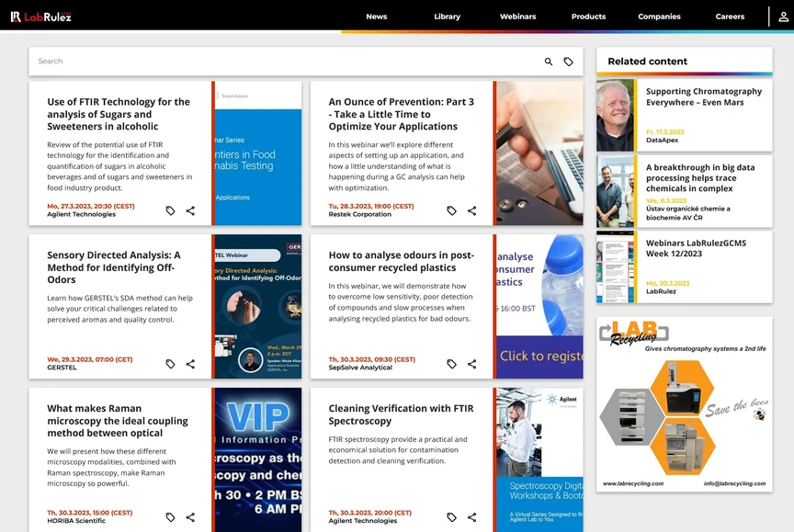Open 'An Ounce of Prevention: Part 3' title

401,114
